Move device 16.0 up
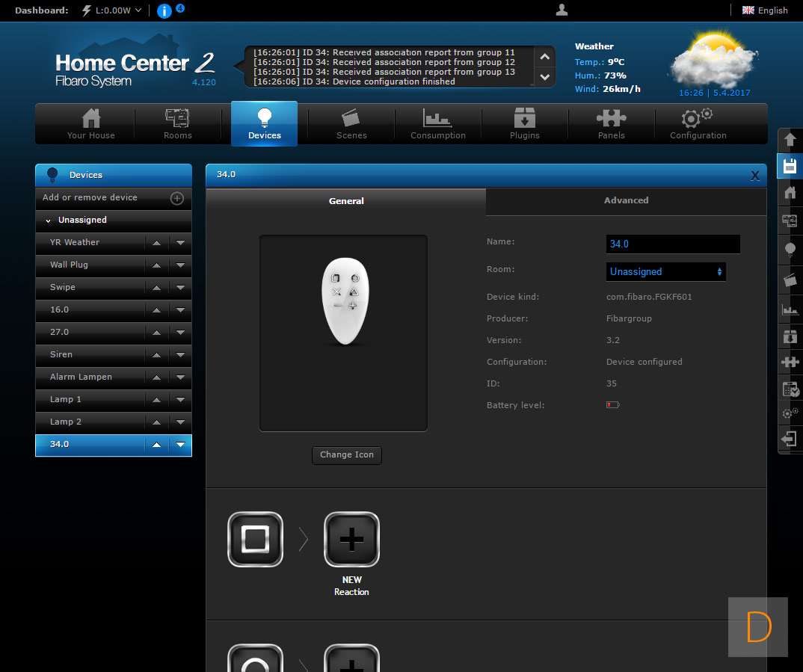Screen dimensions: 803x672 [x=157, y=310]
